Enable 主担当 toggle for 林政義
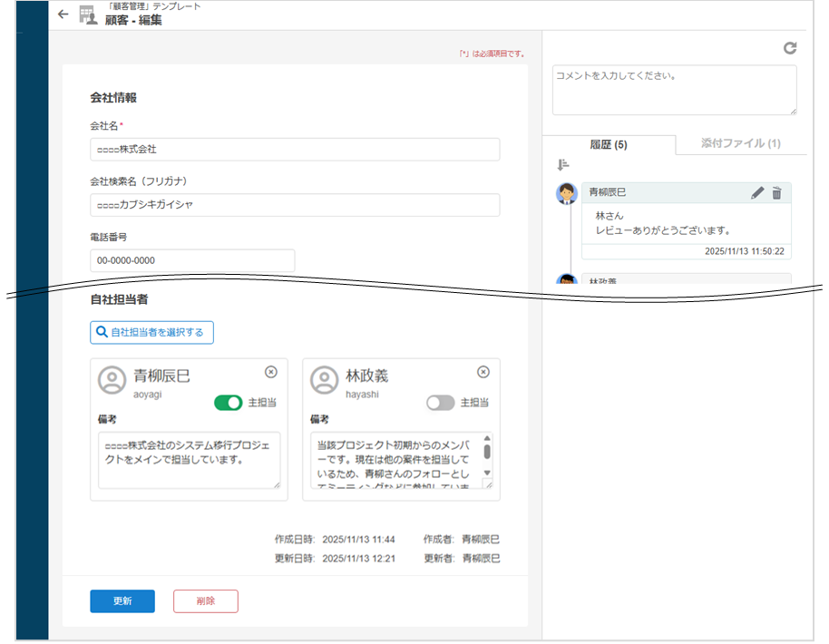Viewport: 829px width, 644px height. click(441, 403)
